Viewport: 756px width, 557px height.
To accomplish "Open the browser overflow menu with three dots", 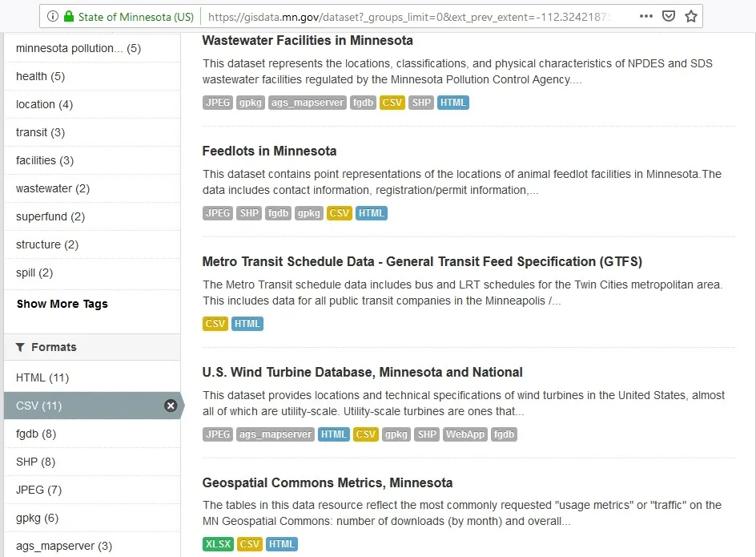I will coord(645,15).
